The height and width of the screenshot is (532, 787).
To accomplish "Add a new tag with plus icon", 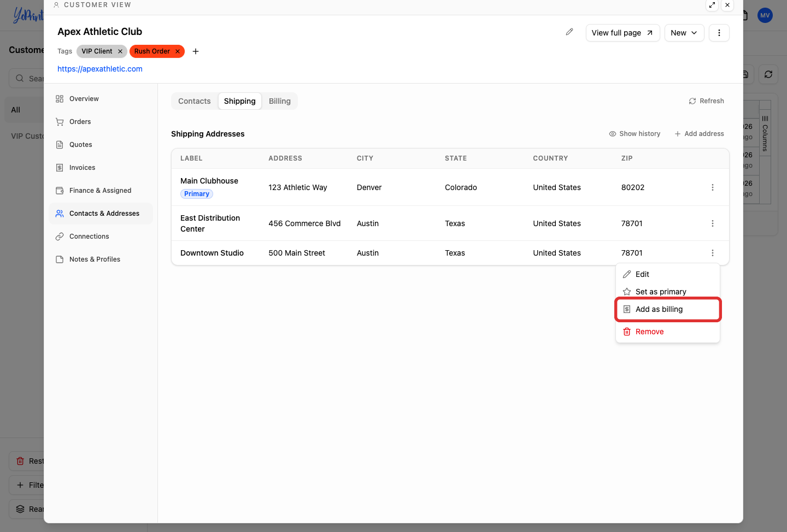I will pos(196,51).
